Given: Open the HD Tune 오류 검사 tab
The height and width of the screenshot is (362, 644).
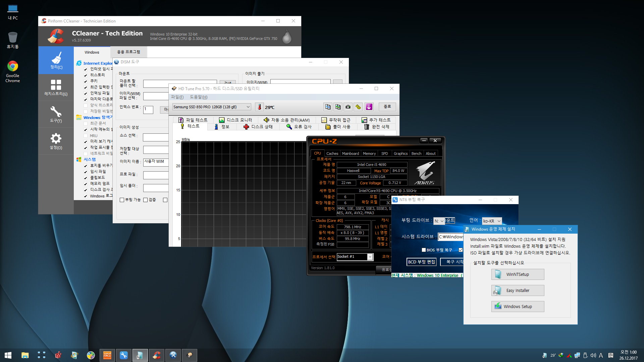Looking at the screenshot, I should point(299,127).
